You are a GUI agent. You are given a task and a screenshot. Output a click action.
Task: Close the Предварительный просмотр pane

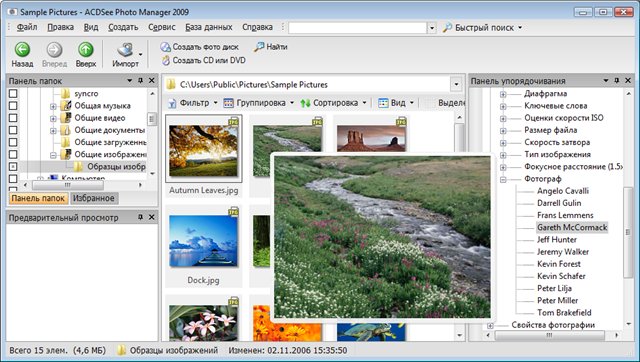click(151, 217)
